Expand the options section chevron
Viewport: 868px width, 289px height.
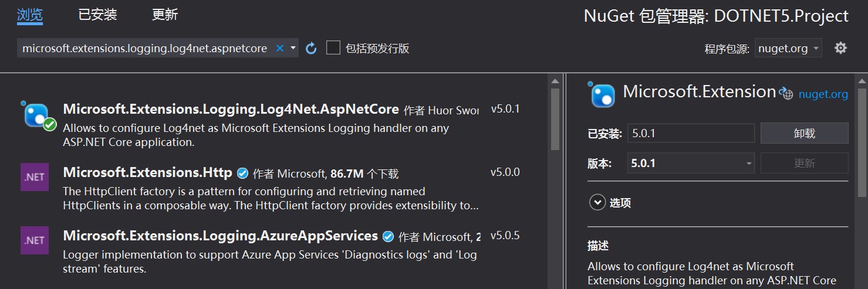[597, 203]
